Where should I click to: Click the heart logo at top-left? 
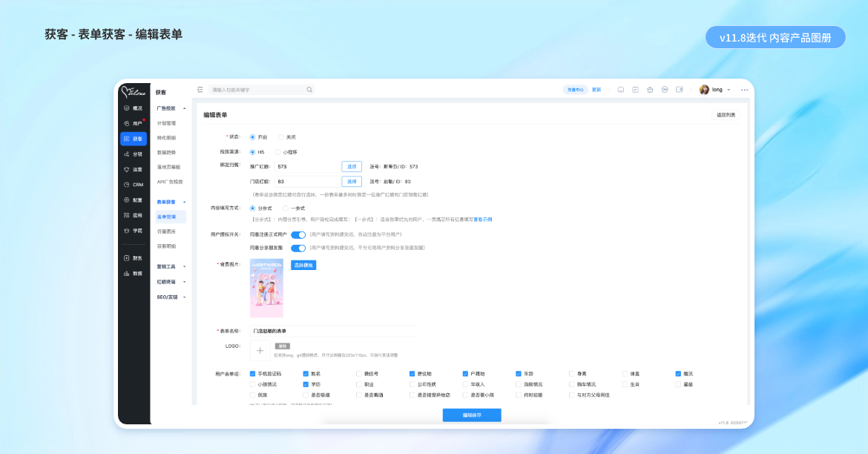click(x=134, y=91)
